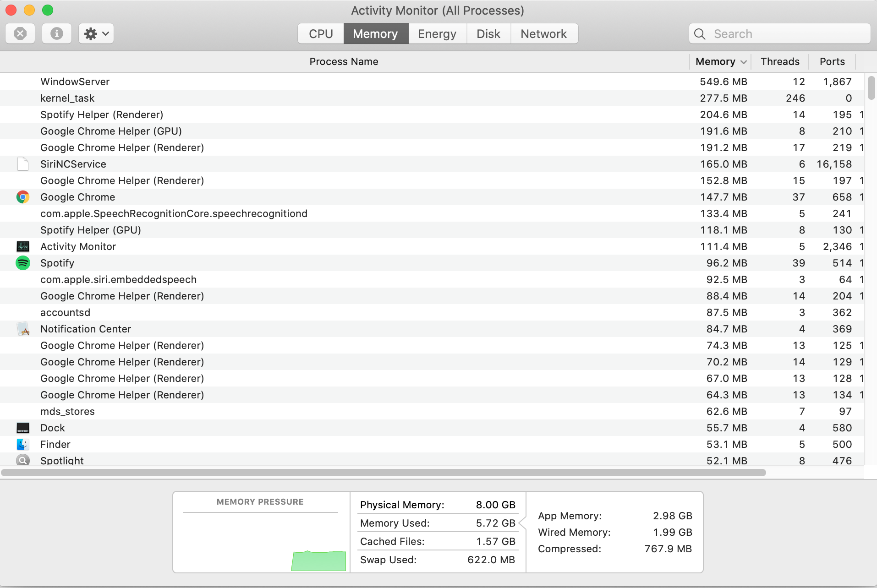Viewport: 877px width, 588px height.
Task: Select the mds_stores process
Action: [x=432, y=411]
